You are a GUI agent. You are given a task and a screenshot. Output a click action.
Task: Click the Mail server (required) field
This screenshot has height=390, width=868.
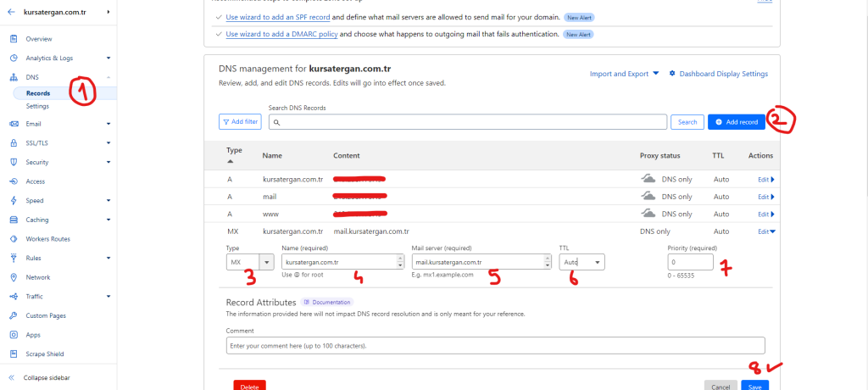pos(481,262)
